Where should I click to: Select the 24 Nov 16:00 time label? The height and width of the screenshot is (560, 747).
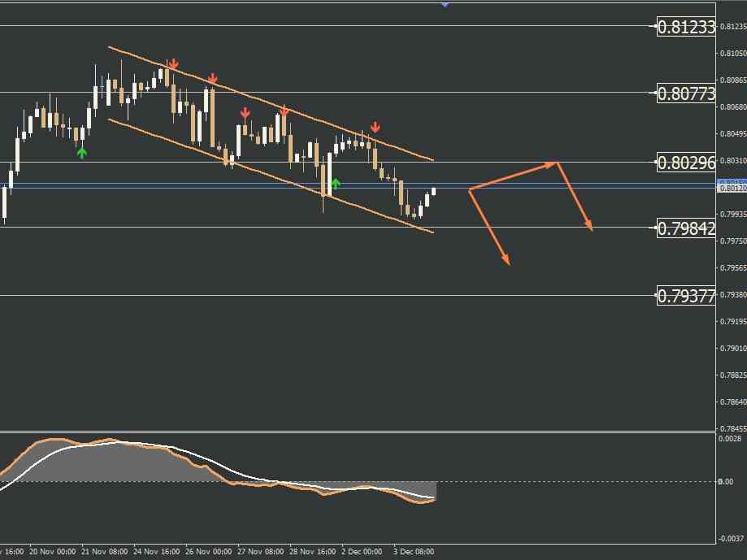157,551
